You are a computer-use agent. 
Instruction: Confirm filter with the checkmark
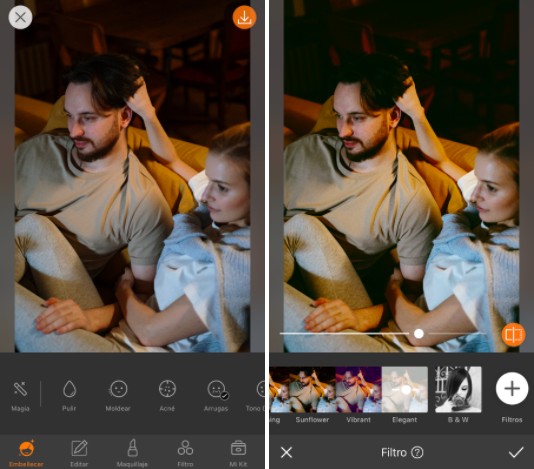click(x=516, y=452)
